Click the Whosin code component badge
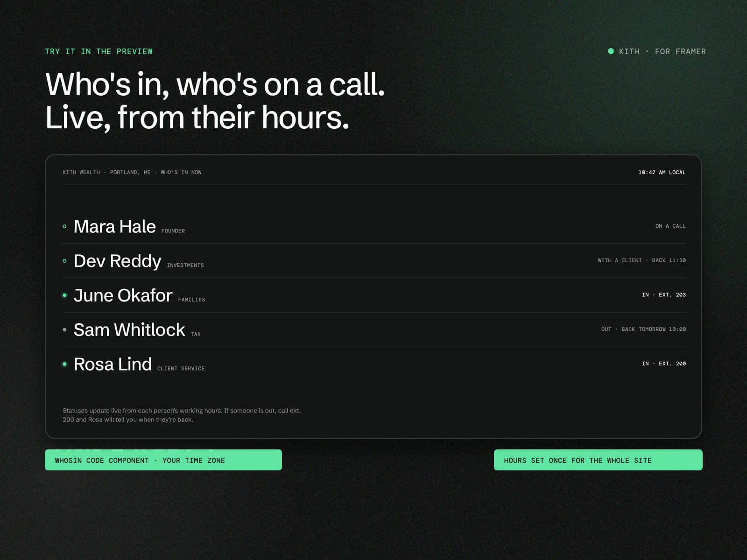The width and height of the screenshot is (747, 560). (163, 460)
